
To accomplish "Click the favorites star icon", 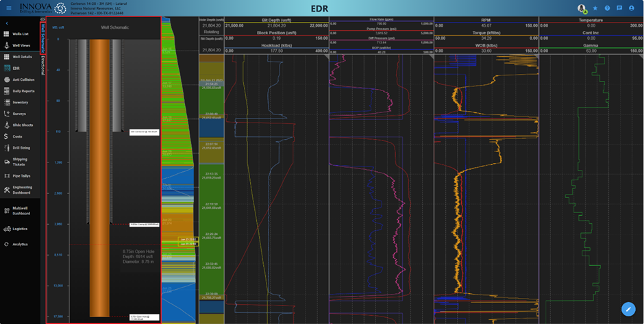I will point(595,8).
